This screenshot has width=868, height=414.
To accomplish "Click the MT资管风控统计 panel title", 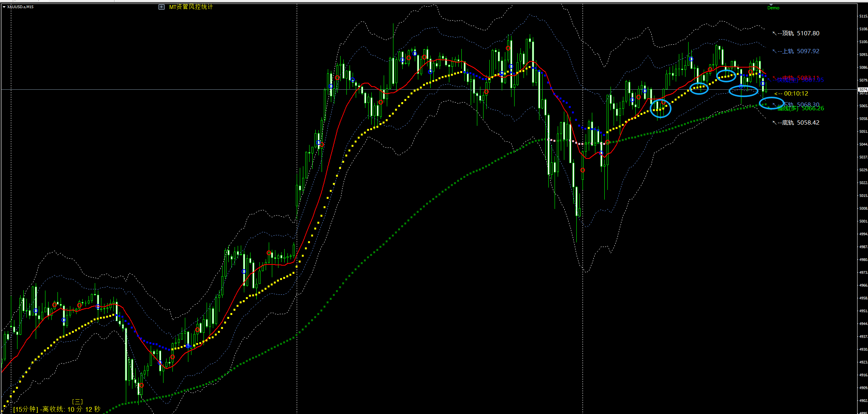I will pos(191,7).
